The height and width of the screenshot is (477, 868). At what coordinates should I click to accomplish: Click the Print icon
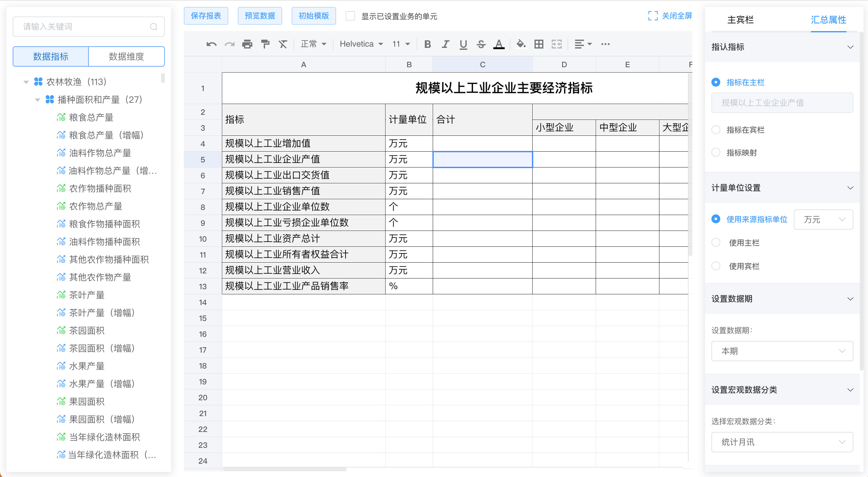point(248,44)
